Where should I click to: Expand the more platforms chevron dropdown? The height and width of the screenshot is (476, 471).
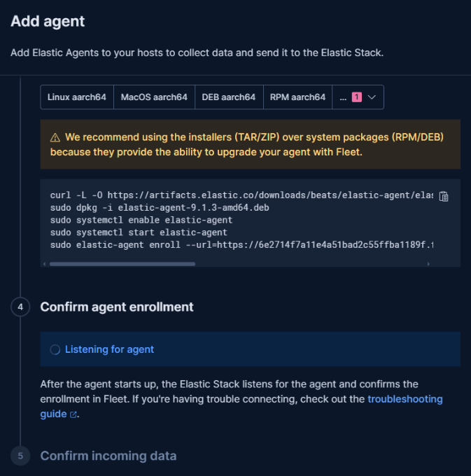pos(372,97)
